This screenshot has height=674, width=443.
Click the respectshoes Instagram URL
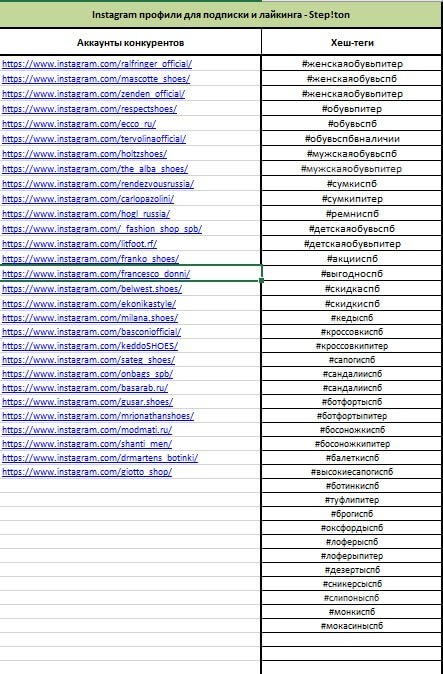(89, 109)
